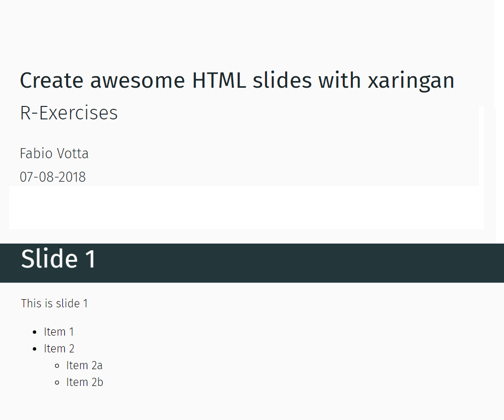Click the bullet 'Item 1'
The width and height of the screenshot is (504, 420).
59,332
